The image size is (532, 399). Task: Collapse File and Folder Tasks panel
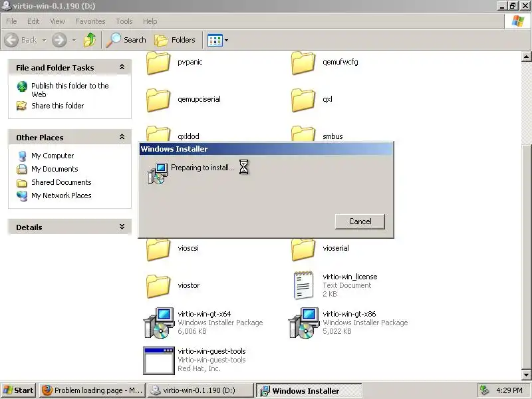coord(122,67)
